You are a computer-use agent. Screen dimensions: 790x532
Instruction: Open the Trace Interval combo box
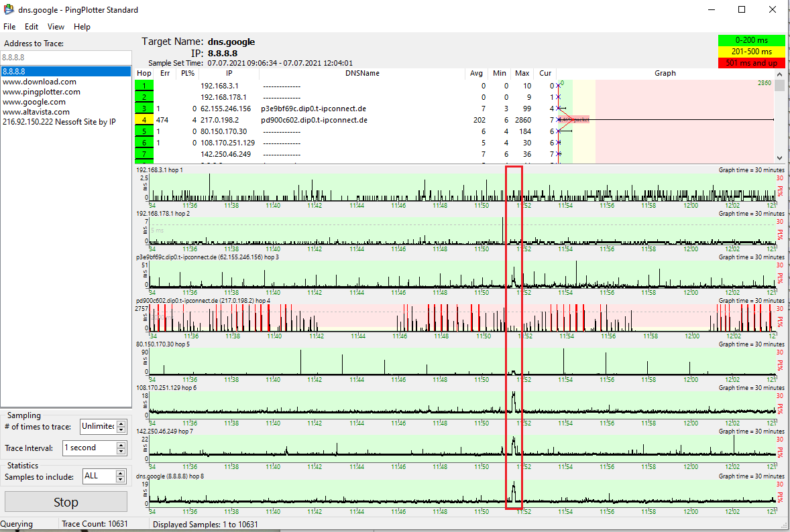click(94, 448)
